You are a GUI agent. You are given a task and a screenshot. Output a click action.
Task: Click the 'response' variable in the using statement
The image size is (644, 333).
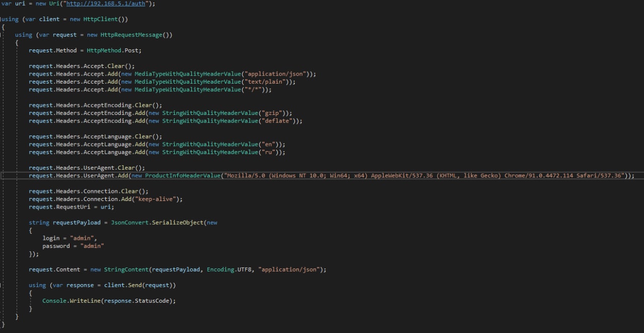point(80,285)
